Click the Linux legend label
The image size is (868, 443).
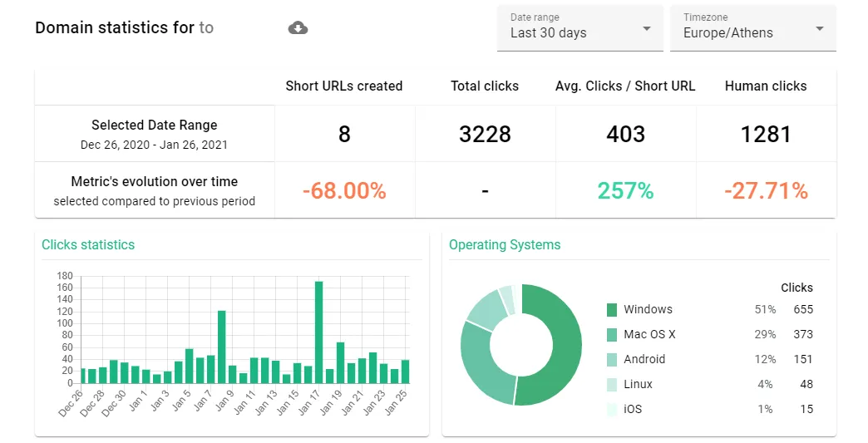tap(638, 384)
